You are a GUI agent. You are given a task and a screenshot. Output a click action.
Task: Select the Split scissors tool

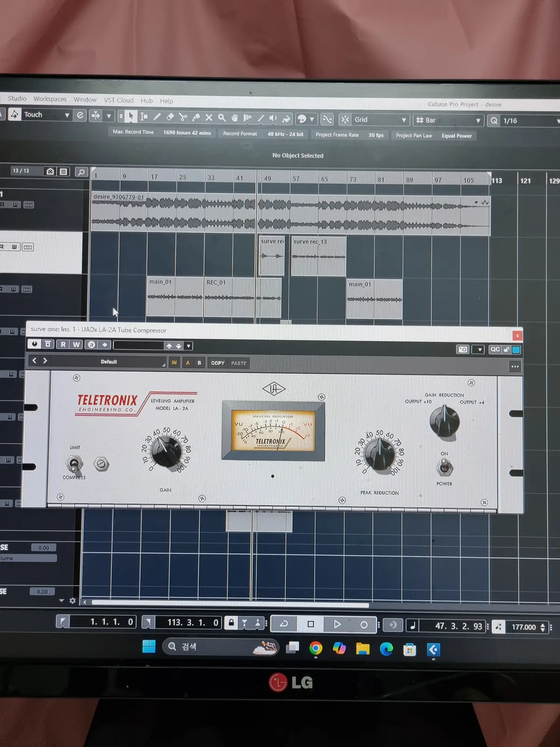183,117
